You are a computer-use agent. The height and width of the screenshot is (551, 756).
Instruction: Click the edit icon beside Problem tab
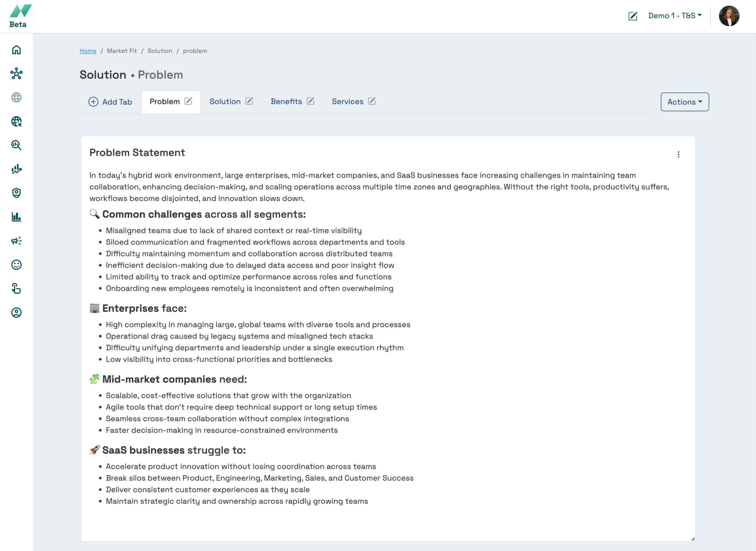pos(188,101)
